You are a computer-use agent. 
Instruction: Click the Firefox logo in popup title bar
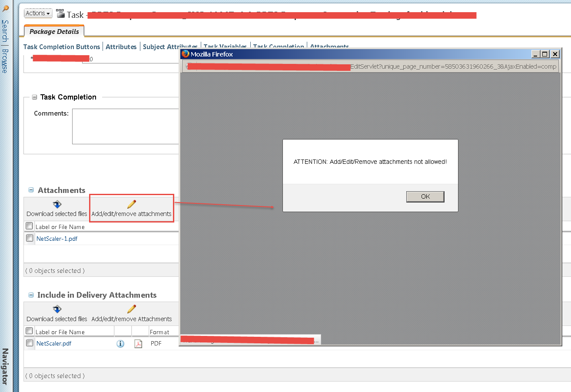pos(186,54)
